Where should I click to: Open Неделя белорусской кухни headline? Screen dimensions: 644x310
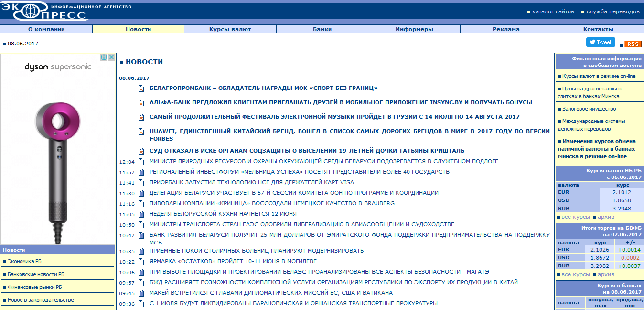pyautogui.click(x=223, y=214)
